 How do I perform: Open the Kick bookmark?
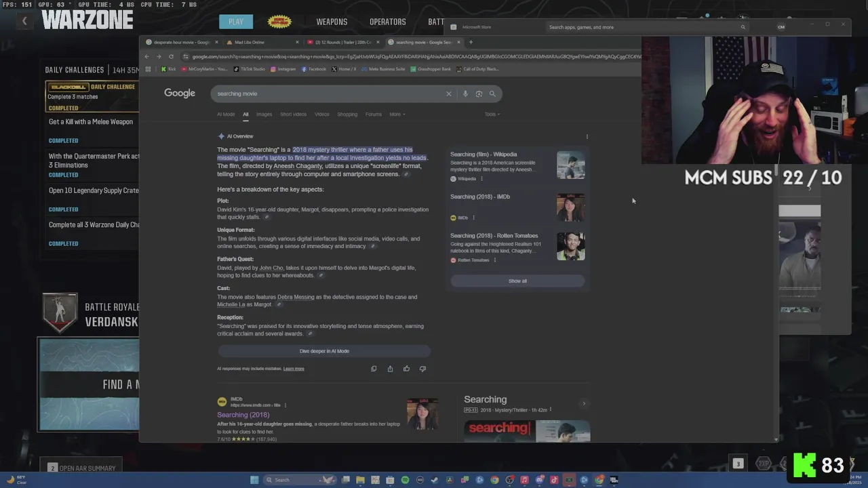click(168, 69)
